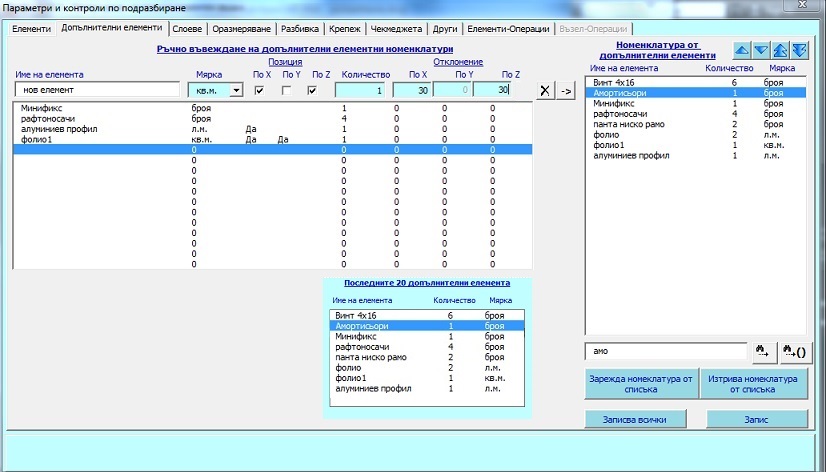Click the deviation По X field showing 30

click(x=411, y=91)
